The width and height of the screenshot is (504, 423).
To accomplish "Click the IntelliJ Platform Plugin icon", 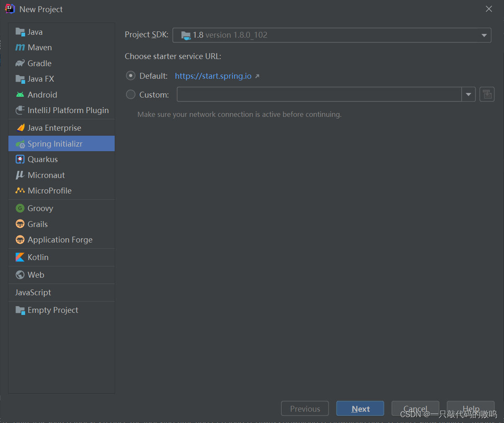I will pyautogui.click(x=20, y=110).
